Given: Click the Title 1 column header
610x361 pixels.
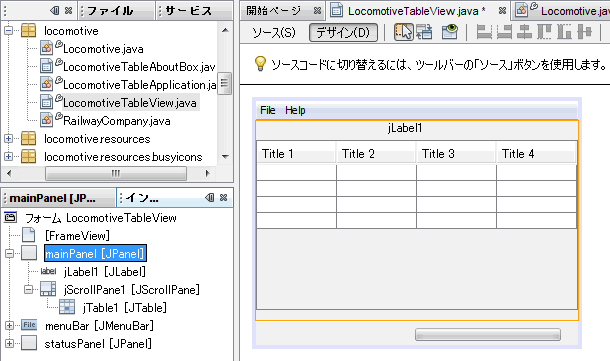Looking at the screenshot, I should pos(296,153).
